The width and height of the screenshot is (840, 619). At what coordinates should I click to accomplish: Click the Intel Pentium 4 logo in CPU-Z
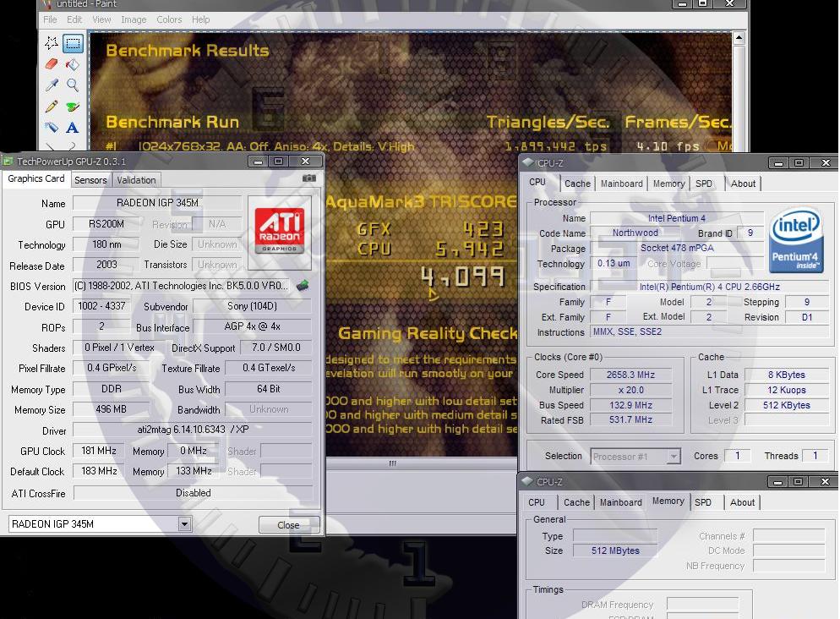point(795,240)
